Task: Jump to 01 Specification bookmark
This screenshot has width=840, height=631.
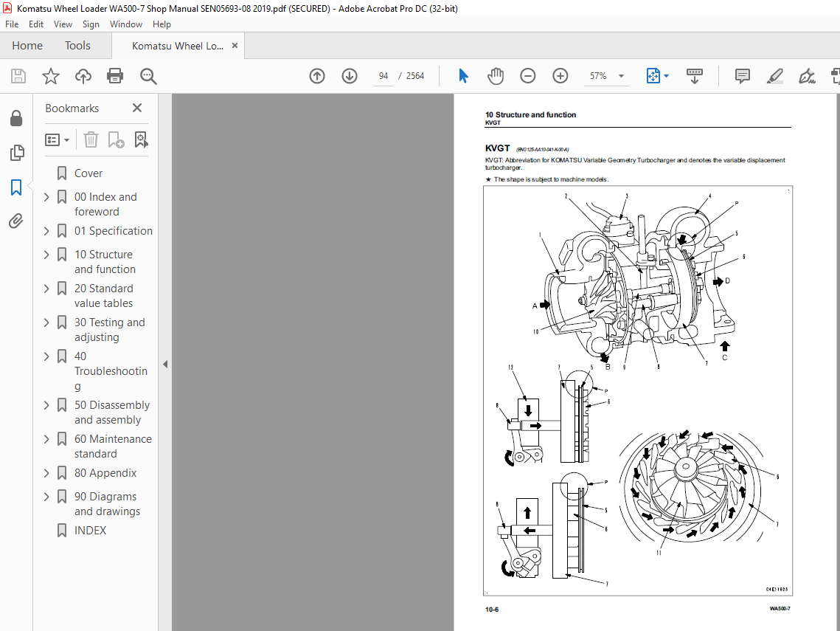Action: (x=114, y=231)
